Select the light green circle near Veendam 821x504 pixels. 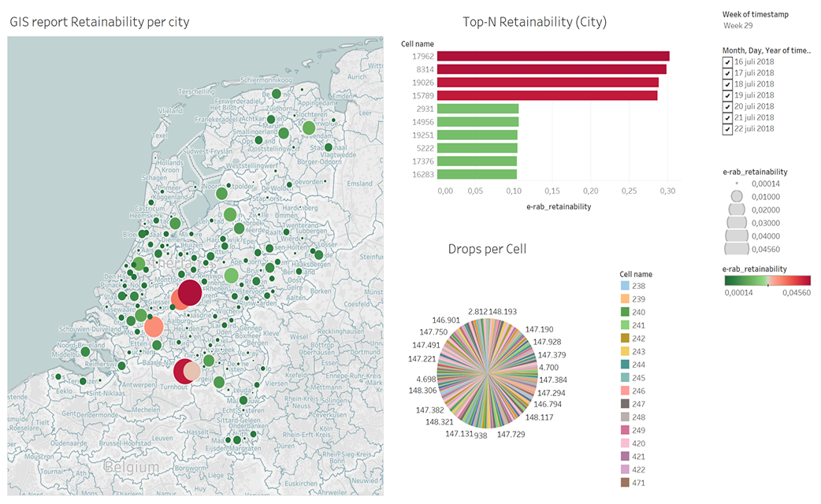click(x=309, y=128)
